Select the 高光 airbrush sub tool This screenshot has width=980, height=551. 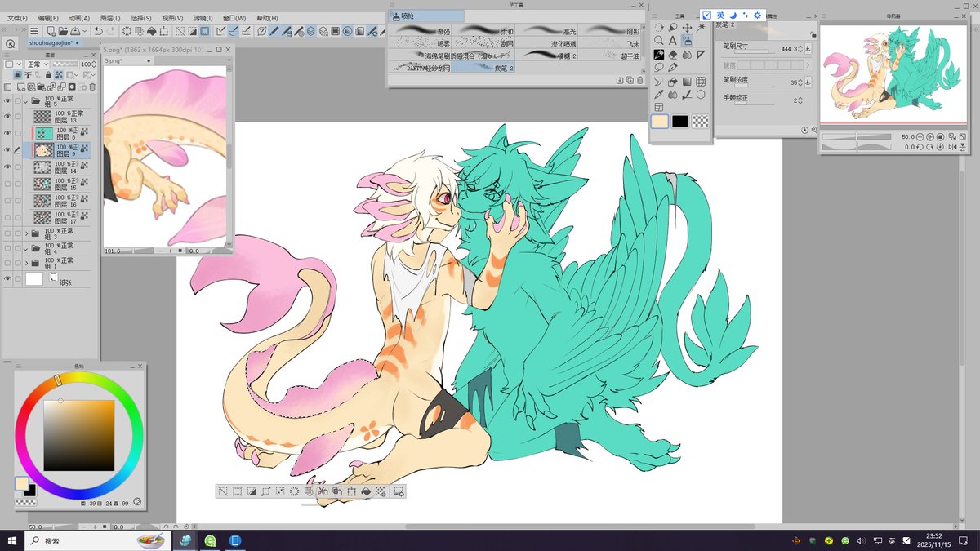(x=546, y=29)
